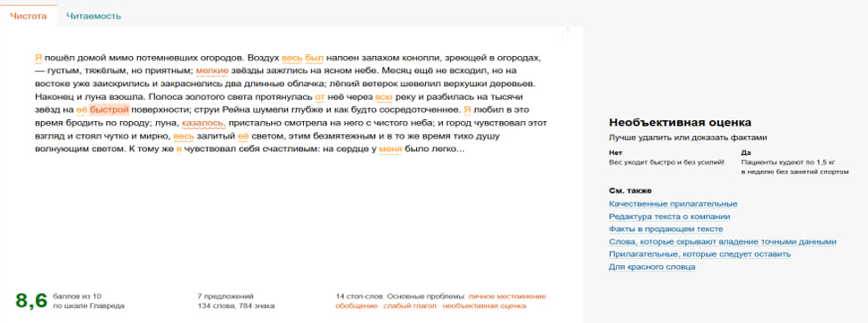Open link Прилагательные, которые следует оставить

click(x=700, y=254)
